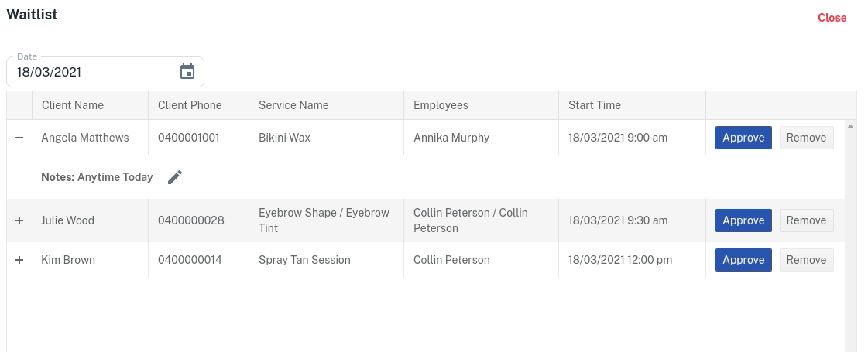Expand Julie Wood row details
Viewport: 868px width, 352px height.
(x=19, y=220)
